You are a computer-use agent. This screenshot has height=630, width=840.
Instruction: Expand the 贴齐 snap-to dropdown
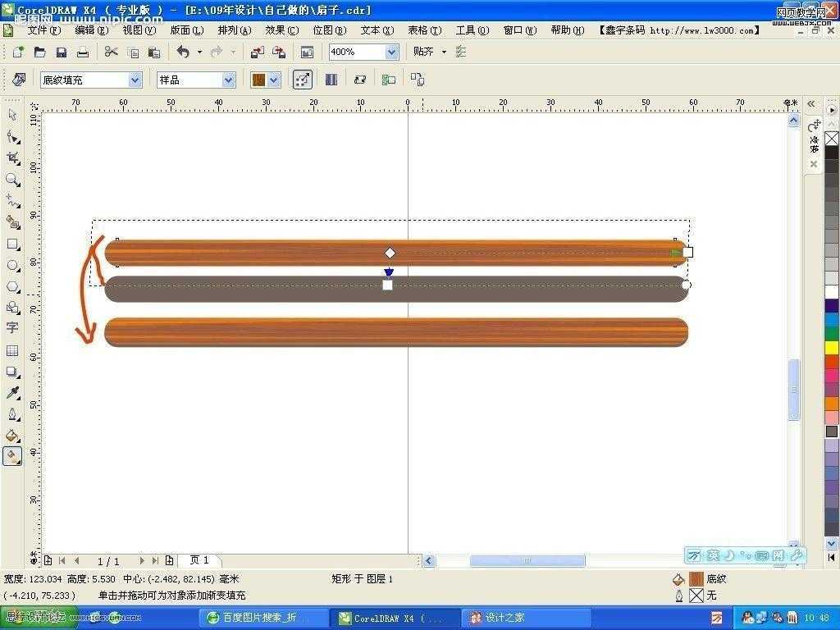(x=444, y=52)
